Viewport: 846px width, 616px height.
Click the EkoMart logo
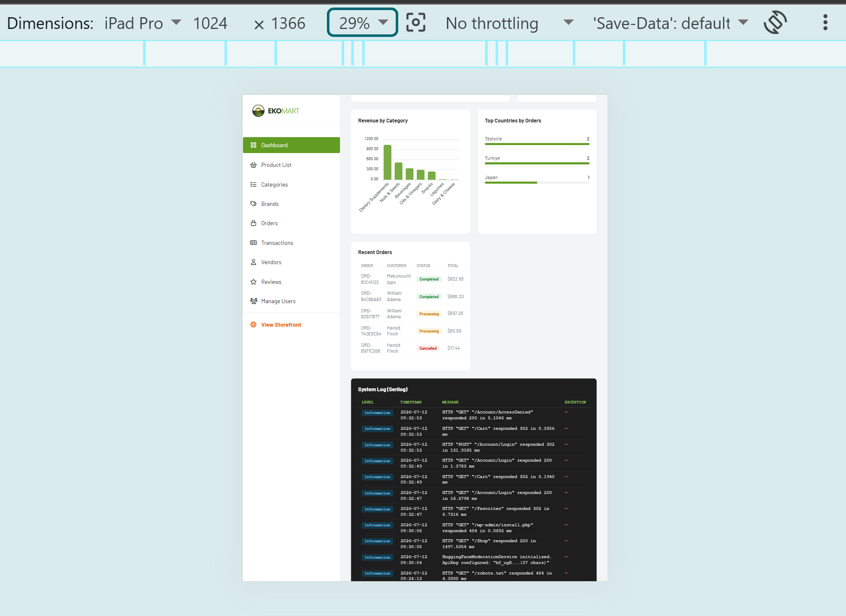pyautogui.click(x=276, y=111)
